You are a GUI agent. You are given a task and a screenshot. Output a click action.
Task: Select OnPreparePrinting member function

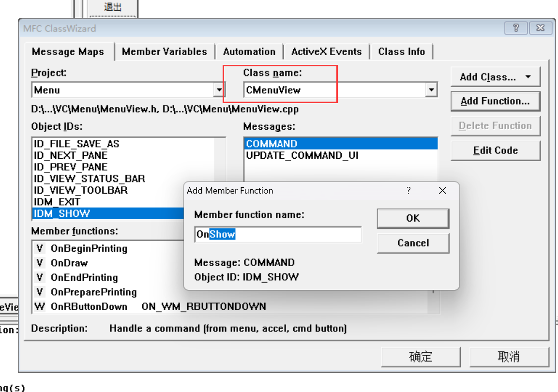pos(93,292)
